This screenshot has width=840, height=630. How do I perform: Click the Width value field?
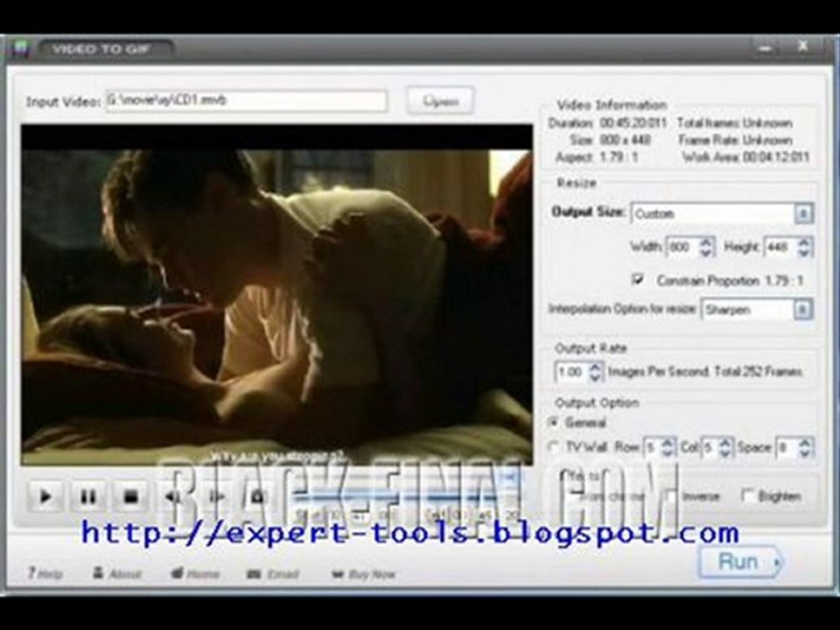[x=682, y=247]
